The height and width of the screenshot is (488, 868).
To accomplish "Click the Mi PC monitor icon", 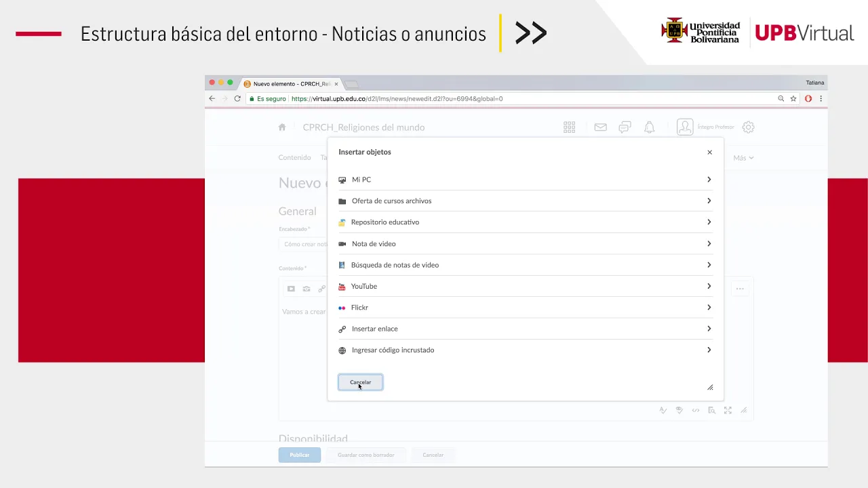I will 342,180.
